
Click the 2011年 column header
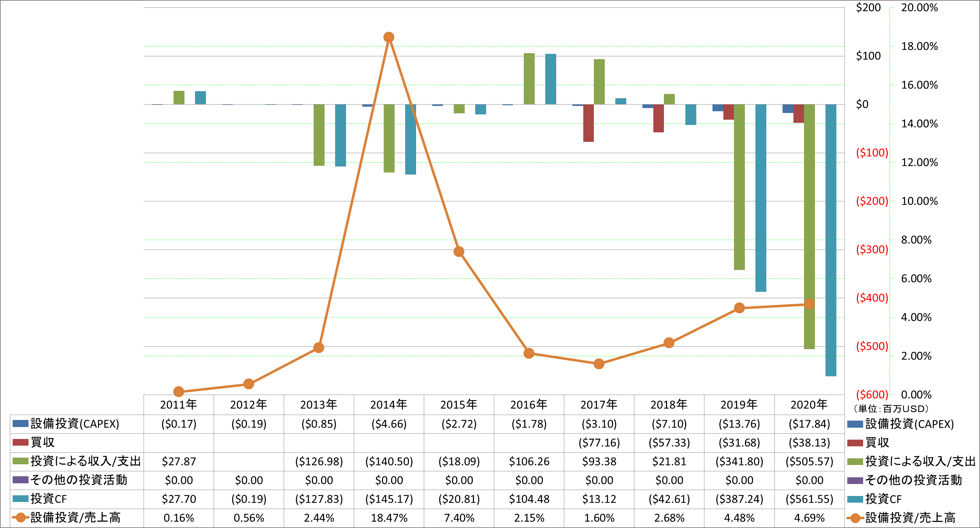coord(178,404)
